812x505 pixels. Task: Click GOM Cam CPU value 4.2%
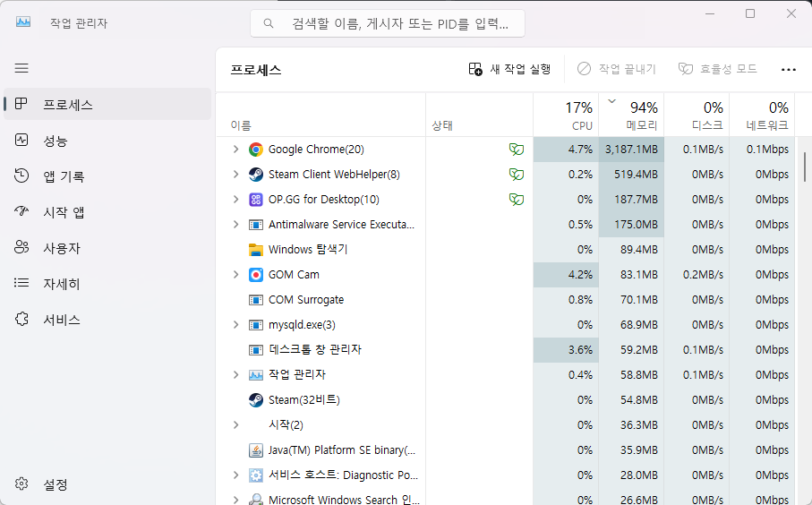566,275
